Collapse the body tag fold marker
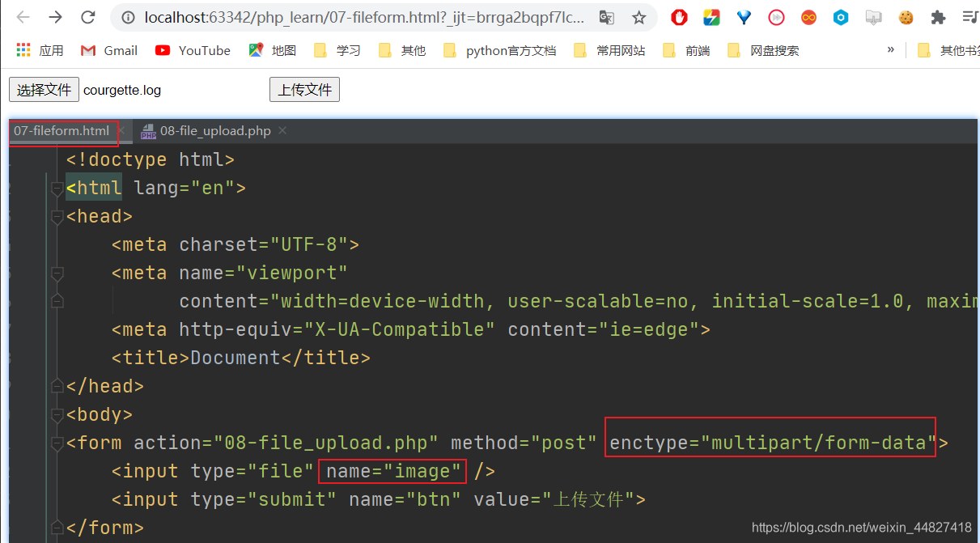This screenshot has height=543, width=980. [57, 415]
